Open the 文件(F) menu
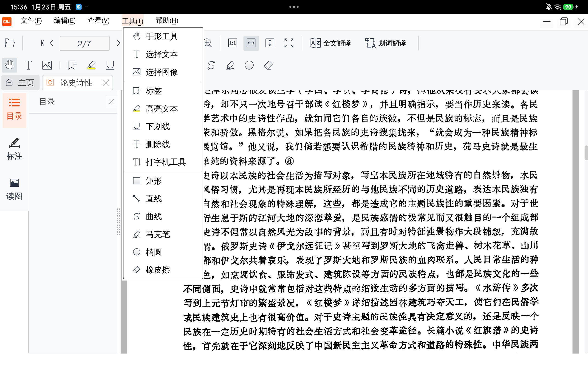This screenshot has height=367, width=588. [31, 21]
